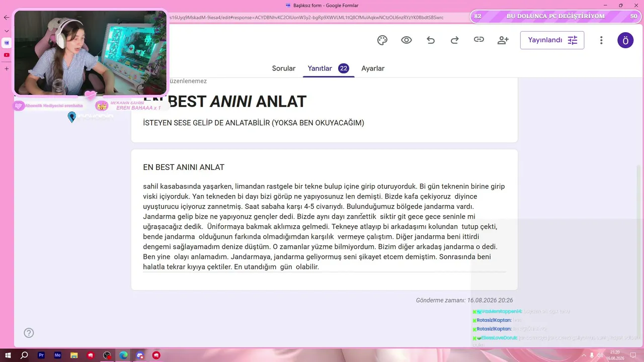Preview the form with the eye icon
Viewport: 644px width, 362px height.
coord(407,40)
